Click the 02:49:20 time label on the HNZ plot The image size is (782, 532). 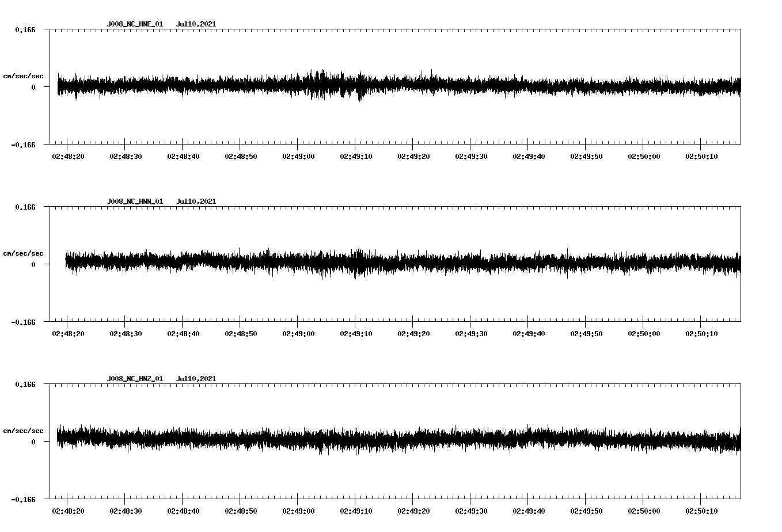click(x=413, y=511)
